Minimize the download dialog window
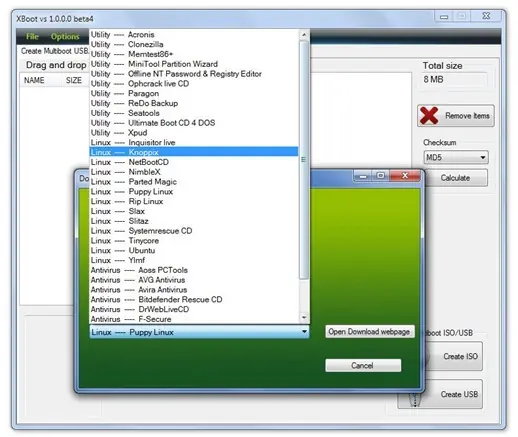This screenshot has height=437, width=518. (363, 176)
